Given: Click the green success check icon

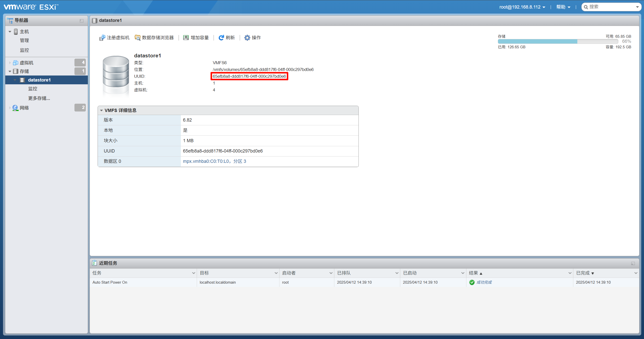Looking at the screenshot, I should (x=472, y=282).
